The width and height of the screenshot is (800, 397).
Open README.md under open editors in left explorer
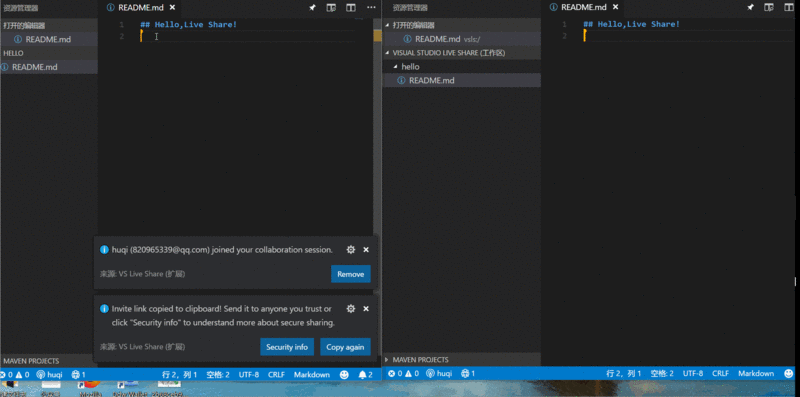49,39
